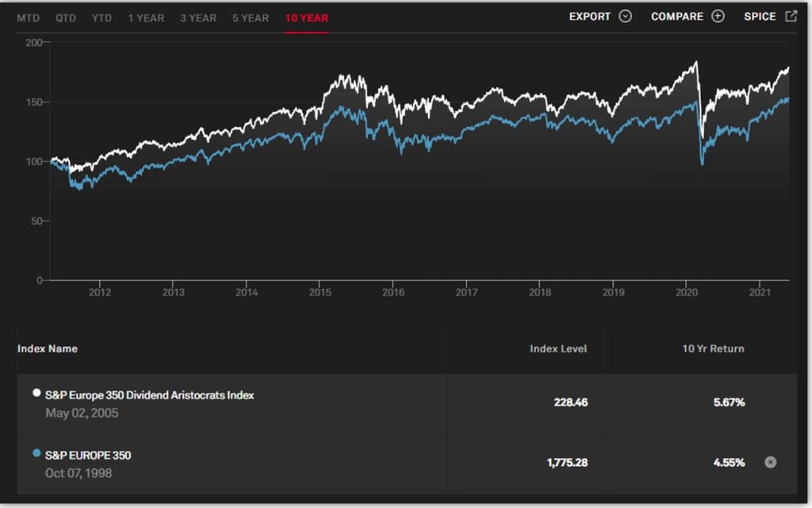Switch to the QTD tab
The image size is (812, 508).
pos(66,18)
